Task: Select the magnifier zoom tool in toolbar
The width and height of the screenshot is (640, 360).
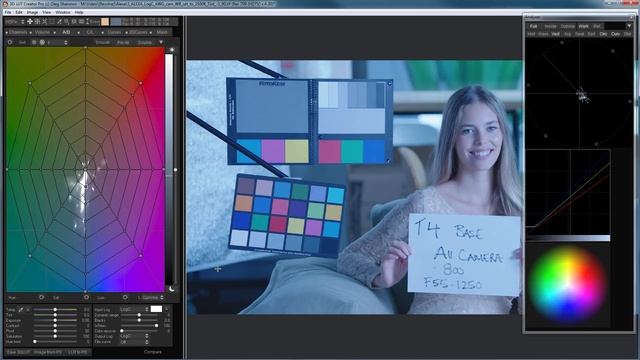Action: 67,22
